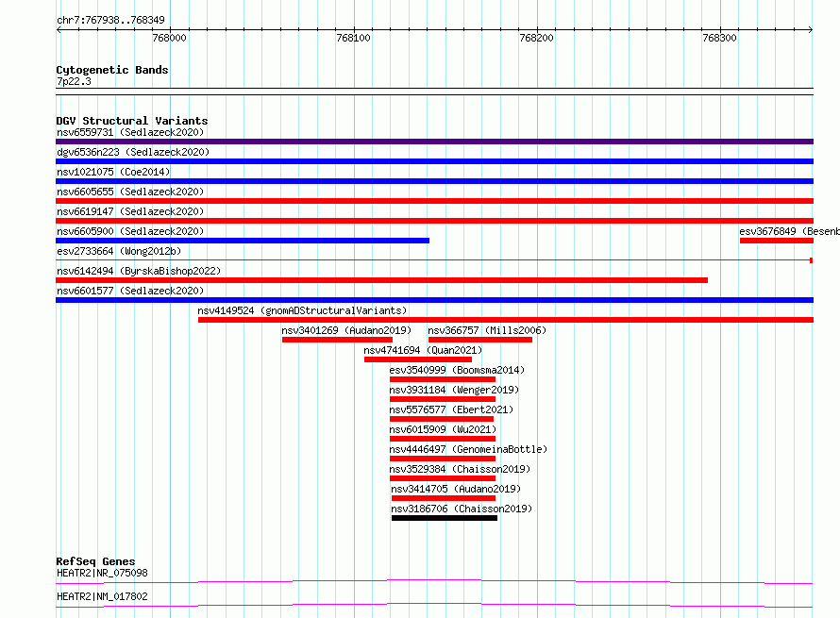This screenshot has height=618, width=840.
Task: Select the red nsv6605655 variant bar
Action: pyautogui.click(x=434, y=201)
